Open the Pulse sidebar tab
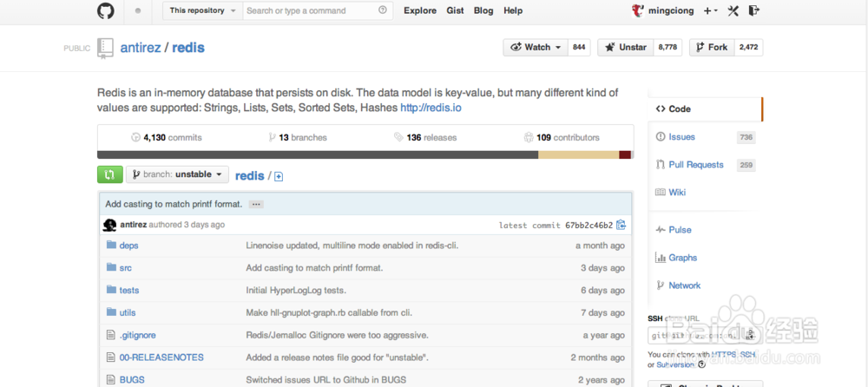868x387 pixels. point(704,230)
